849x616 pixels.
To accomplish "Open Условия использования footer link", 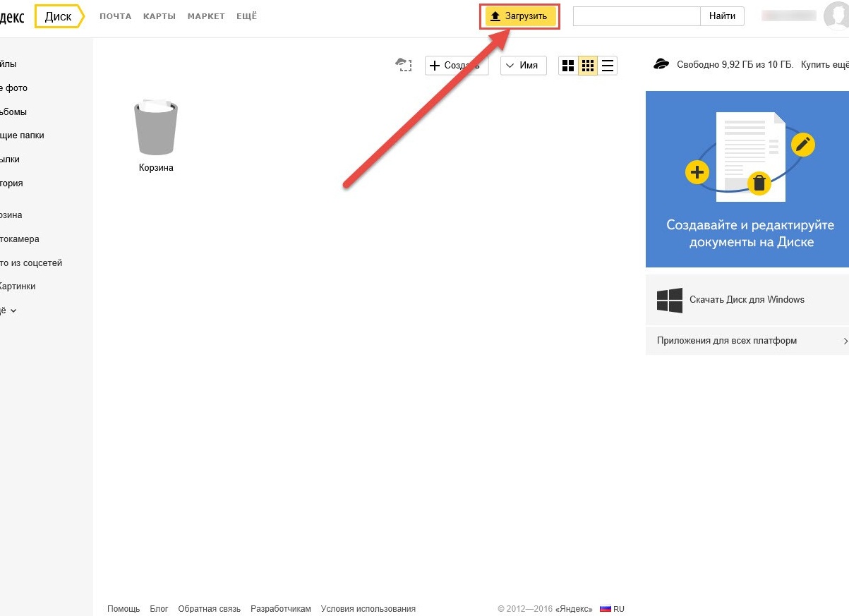I will [x=368, y=609].
